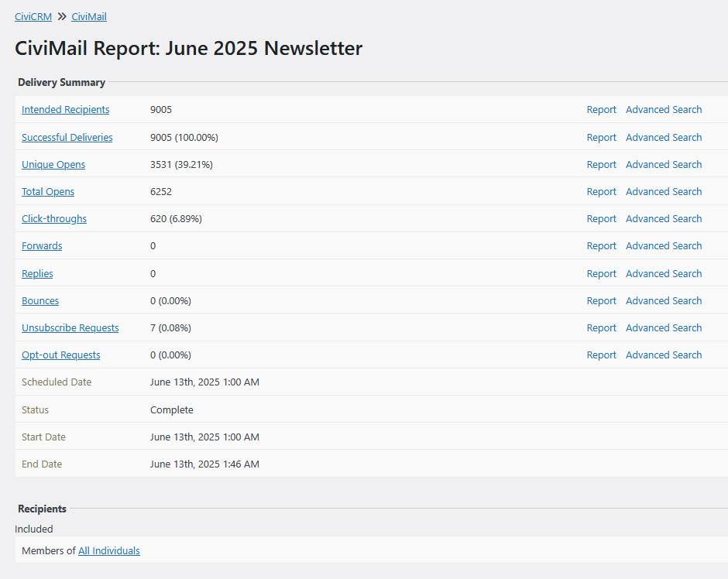Open the Intended Recipients link
728x579 pixels.
[x=65, y=110]
